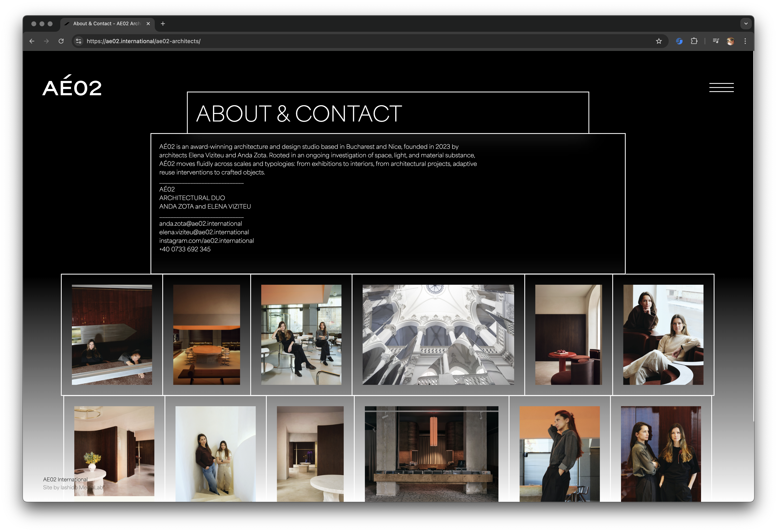Bookmark this page with star icon
The width and height of the screenshot is (777, 532).
659,41
